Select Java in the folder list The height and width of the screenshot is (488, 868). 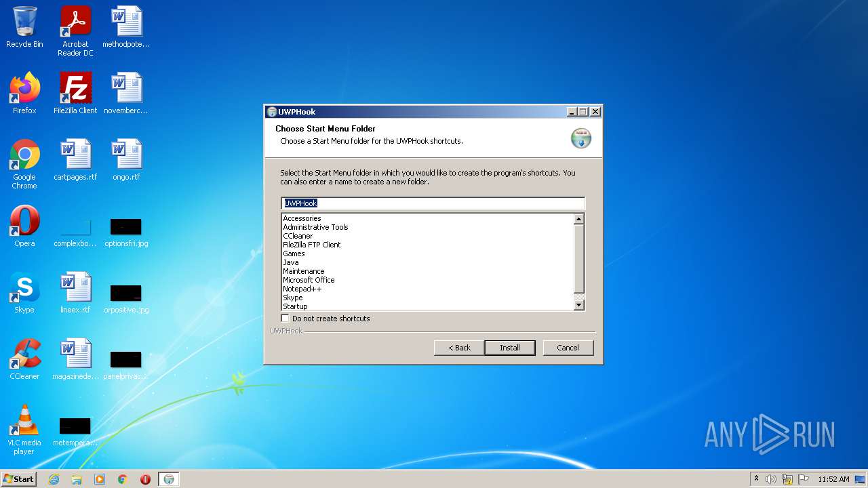291,262
